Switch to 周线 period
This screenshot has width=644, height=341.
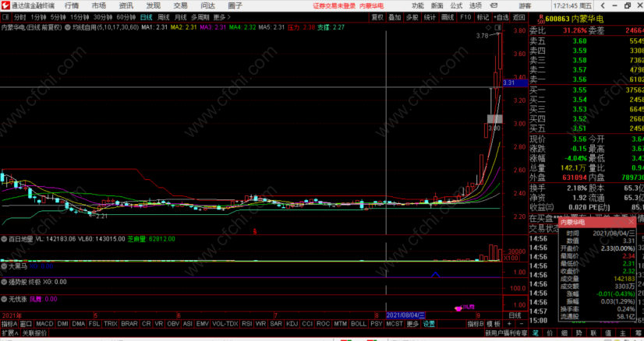tap(164, 17)
